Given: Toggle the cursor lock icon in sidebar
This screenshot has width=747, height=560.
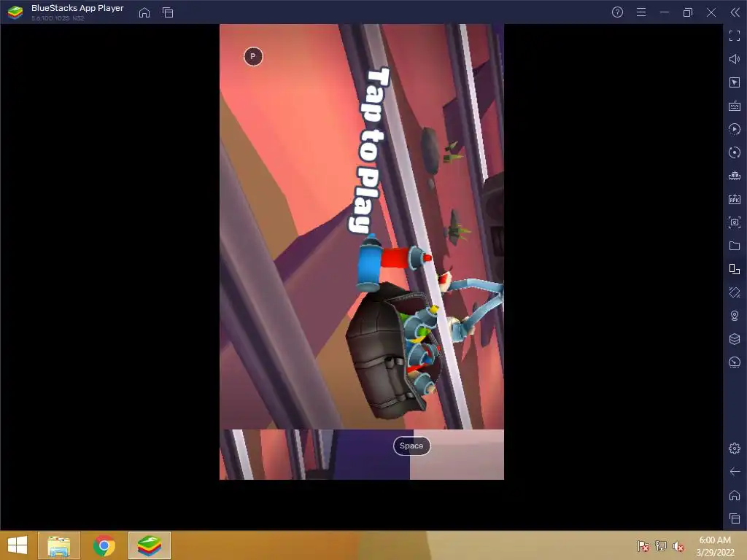Looking at the screenshot, I should pyautogui.click(x=735, y=82).
